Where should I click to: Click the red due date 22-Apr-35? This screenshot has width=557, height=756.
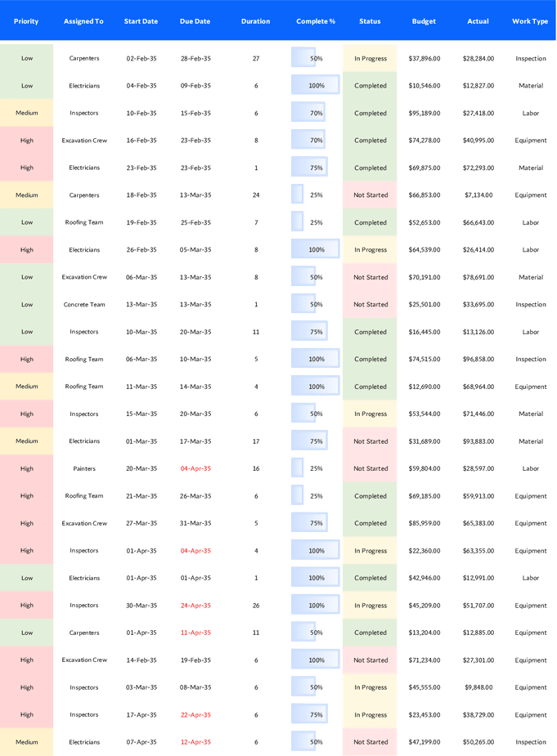[x=195, y=715]
